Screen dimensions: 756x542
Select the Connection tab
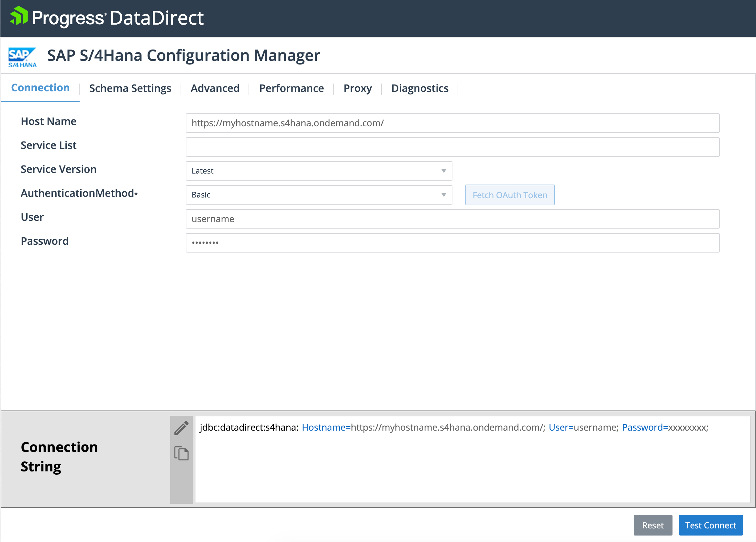coord(40,88)
